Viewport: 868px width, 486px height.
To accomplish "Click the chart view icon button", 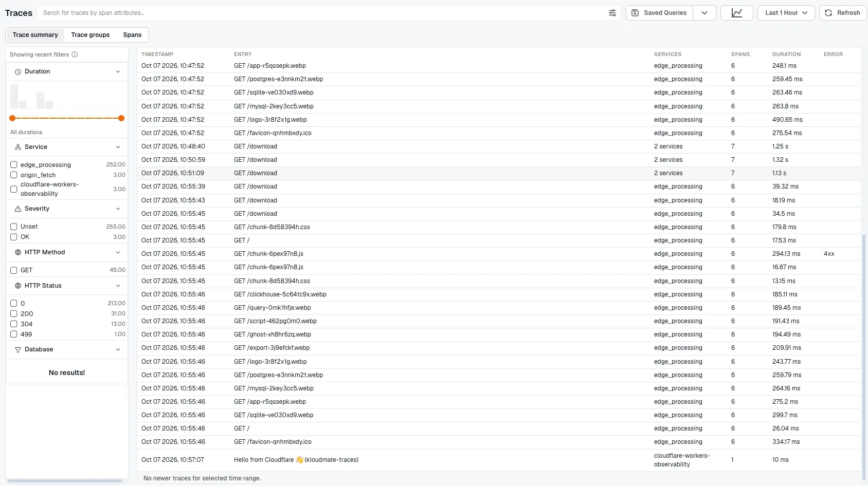I will tap(737, 13).
